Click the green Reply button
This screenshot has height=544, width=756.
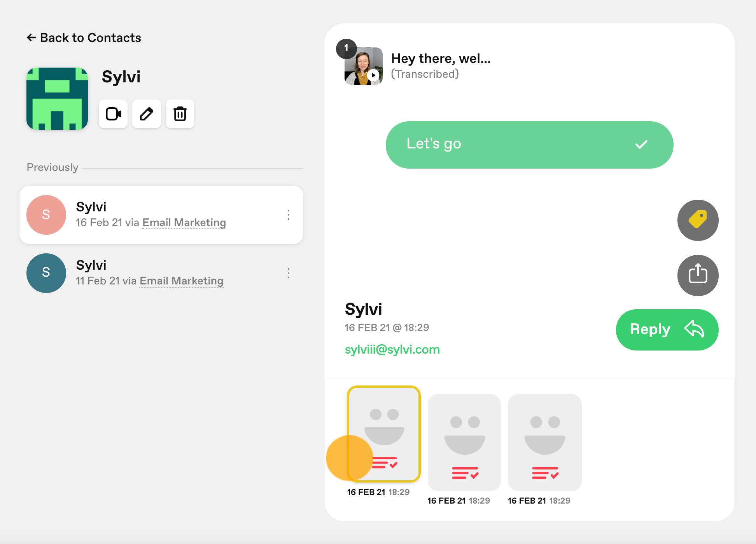[667, 330]
